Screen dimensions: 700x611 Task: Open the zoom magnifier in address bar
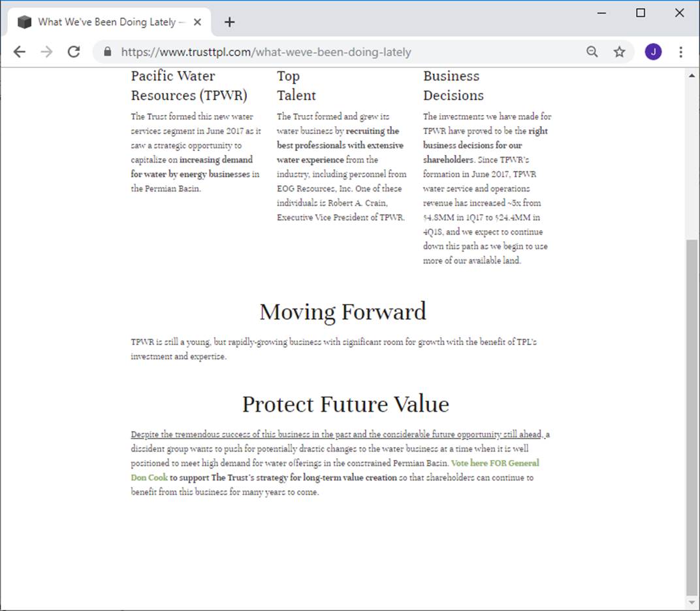coord(592,52)
